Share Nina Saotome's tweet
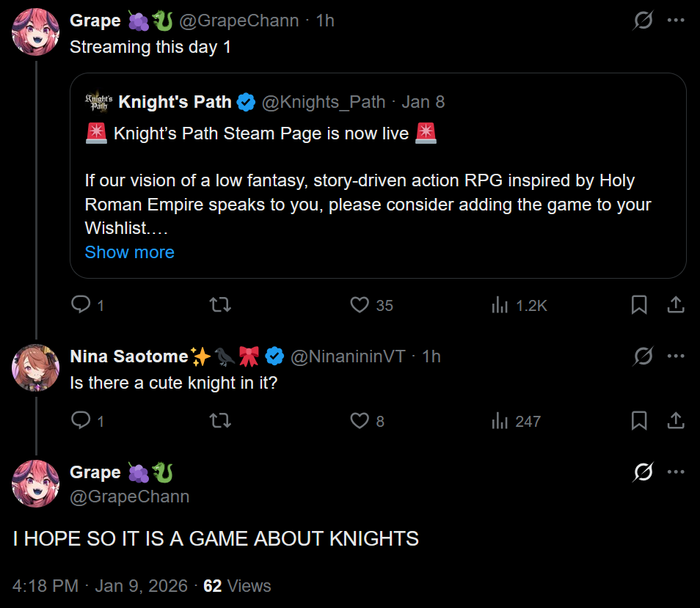 pyautogui.click(x=676, y=420)
